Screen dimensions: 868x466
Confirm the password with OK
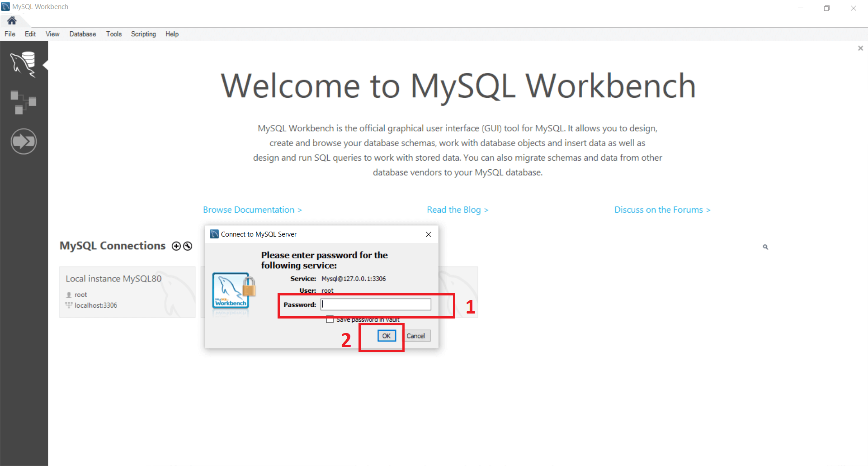(x=387, y=336)
